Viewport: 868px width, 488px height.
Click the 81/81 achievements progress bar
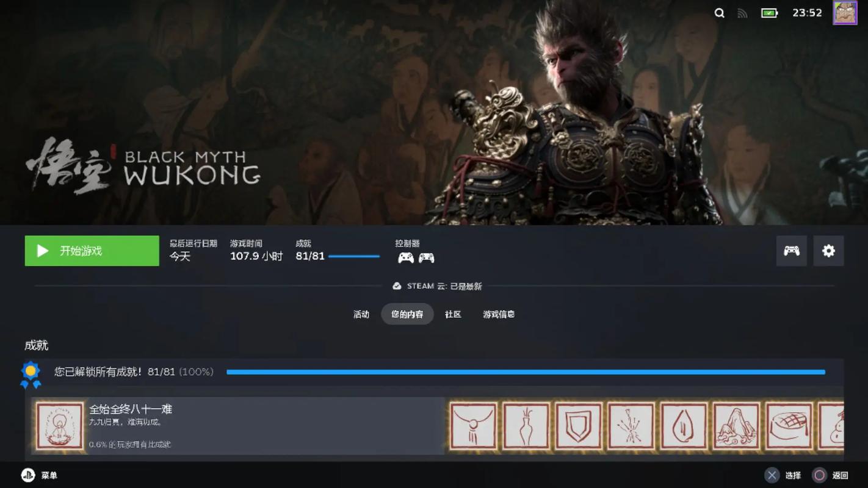point(354,256)
